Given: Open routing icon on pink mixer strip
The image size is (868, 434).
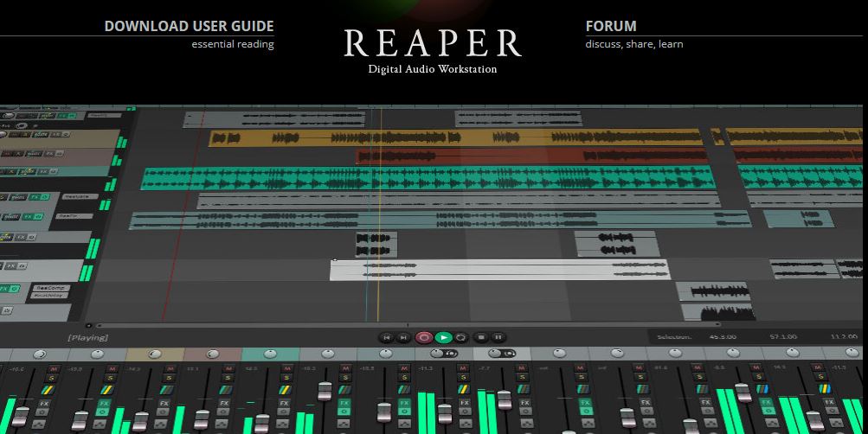Looking at the screenshot, I should click(226, 390).
